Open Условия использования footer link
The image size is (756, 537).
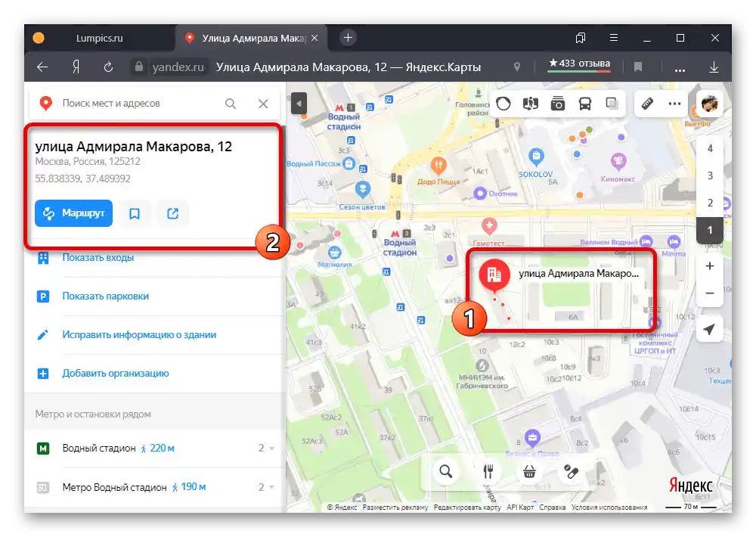coord(609,507)
